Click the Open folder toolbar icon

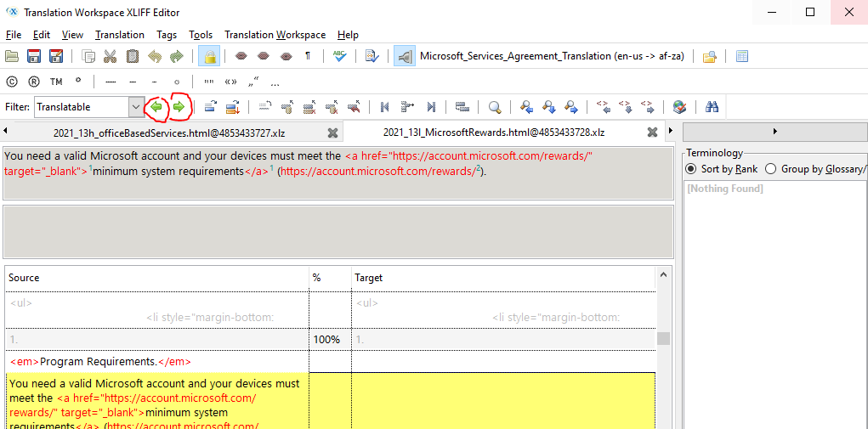click(12, 56)
